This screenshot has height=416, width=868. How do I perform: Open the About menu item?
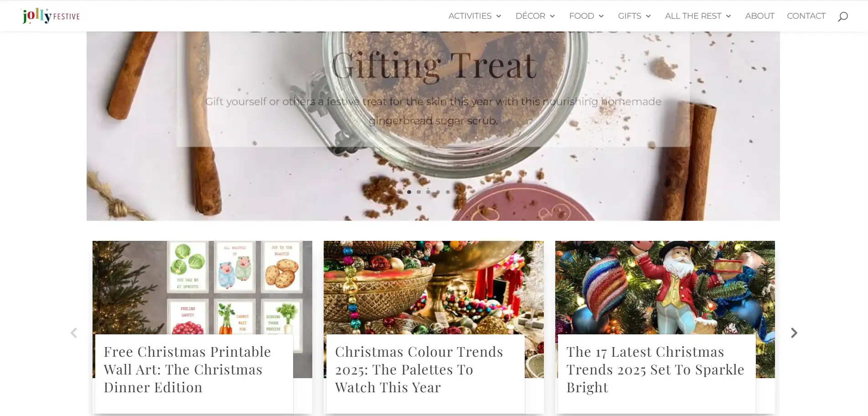(x=759, y=16)
